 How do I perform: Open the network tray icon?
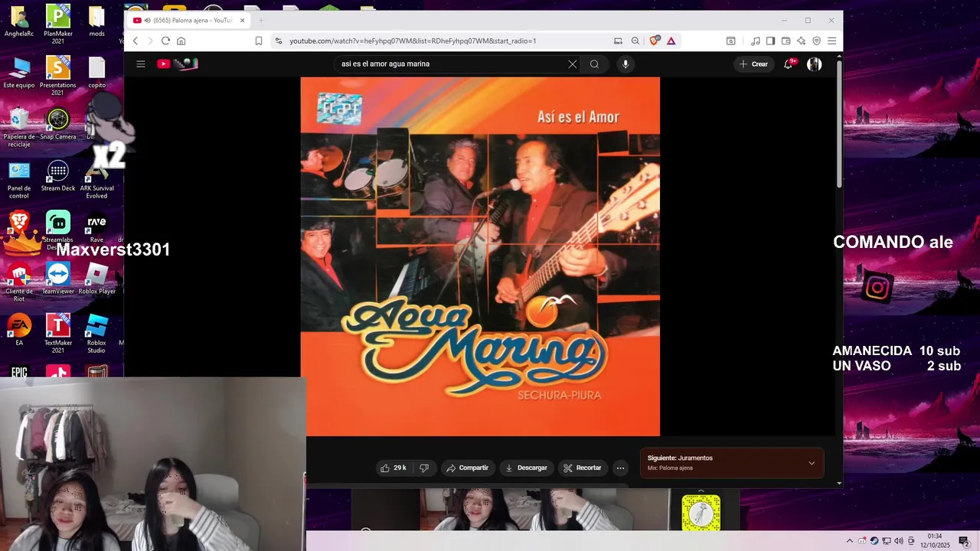tap(887, 541)
